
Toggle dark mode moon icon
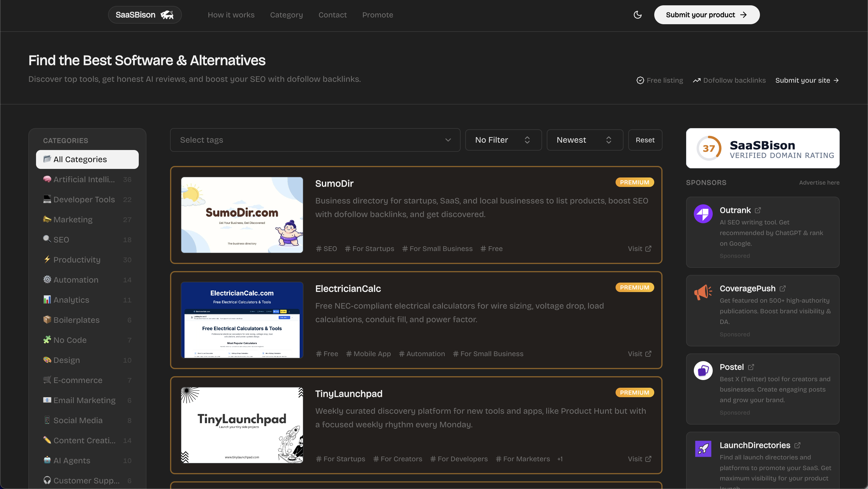point(637,15)
